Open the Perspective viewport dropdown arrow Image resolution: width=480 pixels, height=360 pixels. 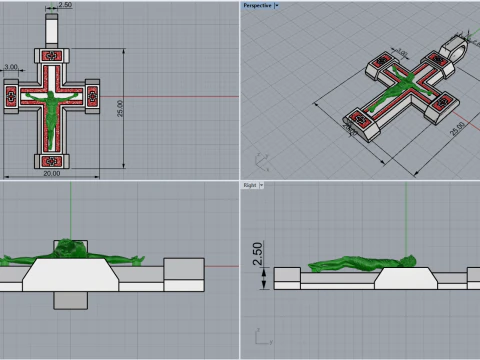pyautogui.click(x=277, y=5)
